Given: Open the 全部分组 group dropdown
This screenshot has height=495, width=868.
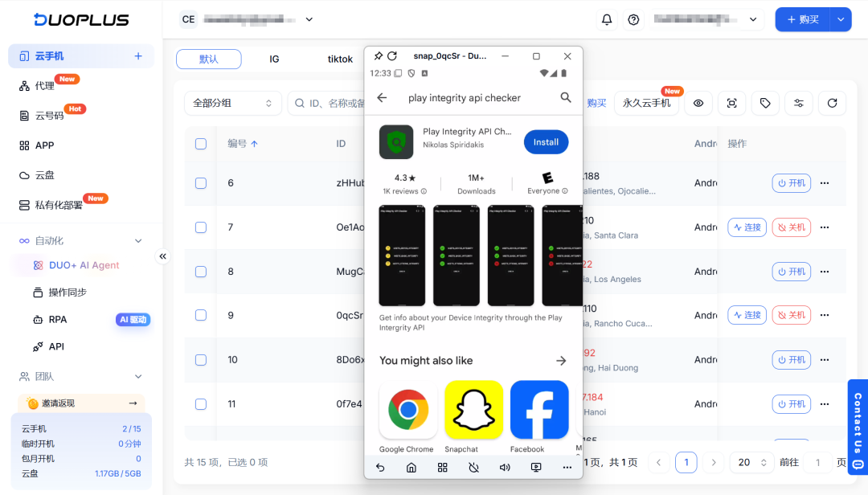Looking at the screenshot, I should pos(232,103).
